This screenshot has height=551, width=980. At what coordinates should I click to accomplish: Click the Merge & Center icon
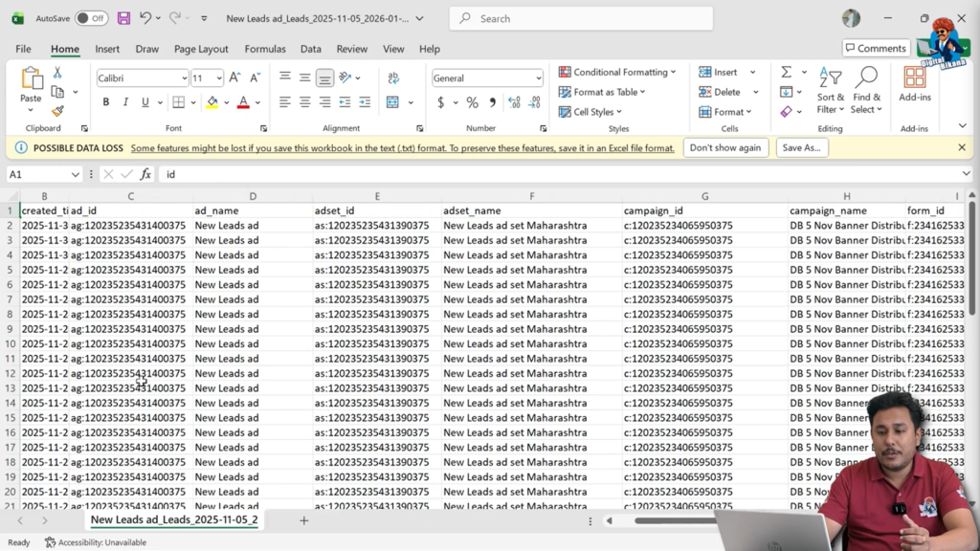point(392,101)
